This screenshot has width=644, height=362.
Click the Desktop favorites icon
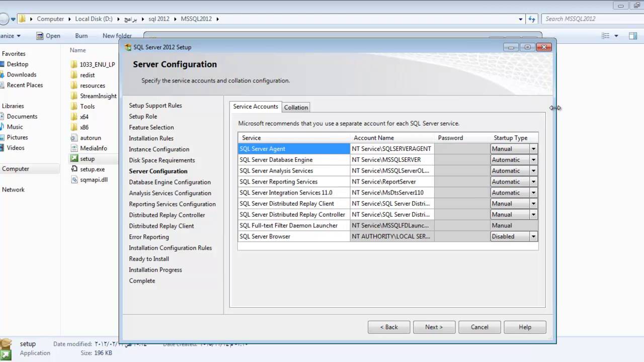(x=2, y=64)
